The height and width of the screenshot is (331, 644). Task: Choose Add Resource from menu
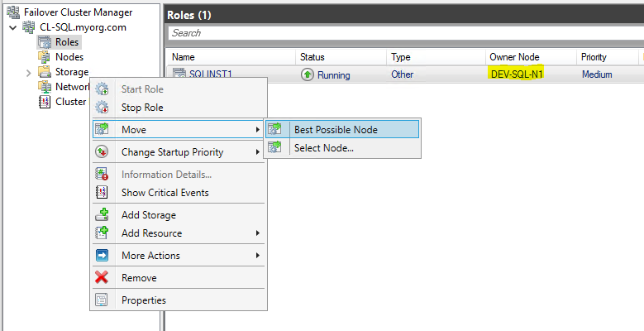pos(179,233)
